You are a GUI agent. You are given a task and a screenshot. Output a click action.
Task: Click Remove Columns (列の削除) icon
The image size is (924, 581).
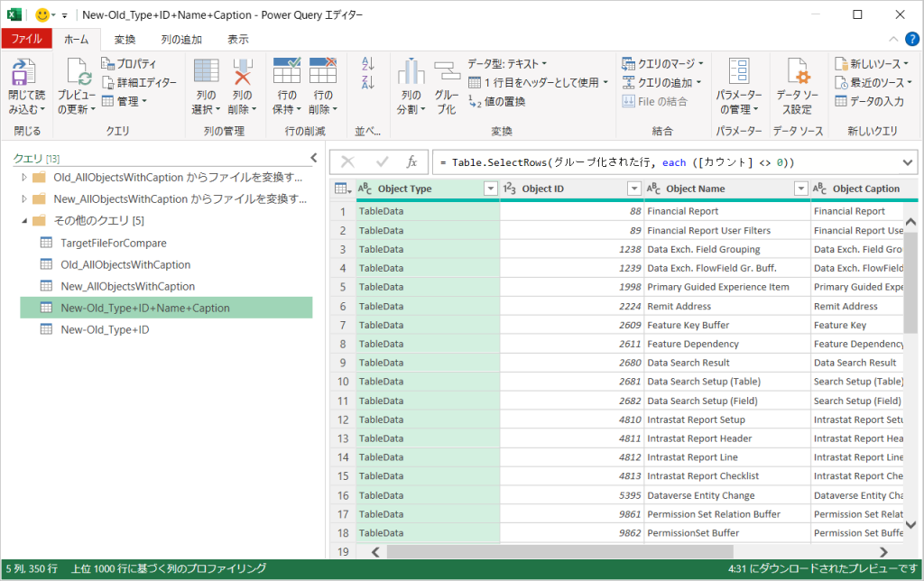tap(242, 72)
